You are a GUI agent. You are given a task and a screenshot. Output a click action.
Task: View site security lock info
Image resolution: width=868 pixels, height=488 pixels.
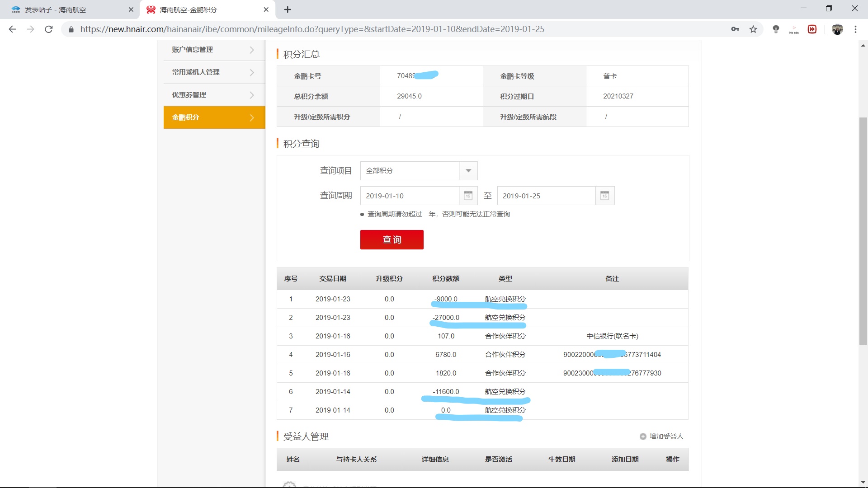tap(71, 29)
